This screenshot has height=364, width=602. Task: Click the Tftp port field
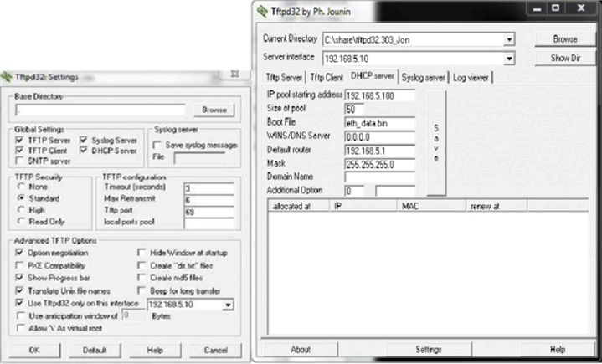click(x=208, y=212)
